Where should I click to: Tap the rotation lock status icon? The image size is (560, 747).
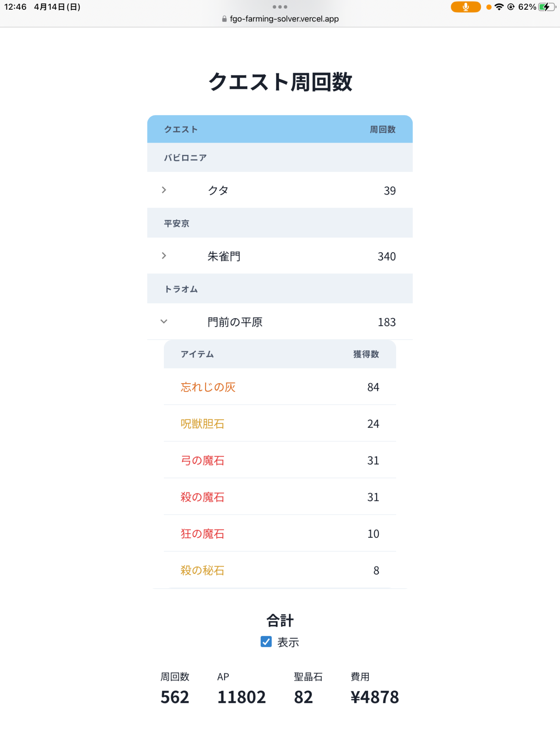coord(511,7)
